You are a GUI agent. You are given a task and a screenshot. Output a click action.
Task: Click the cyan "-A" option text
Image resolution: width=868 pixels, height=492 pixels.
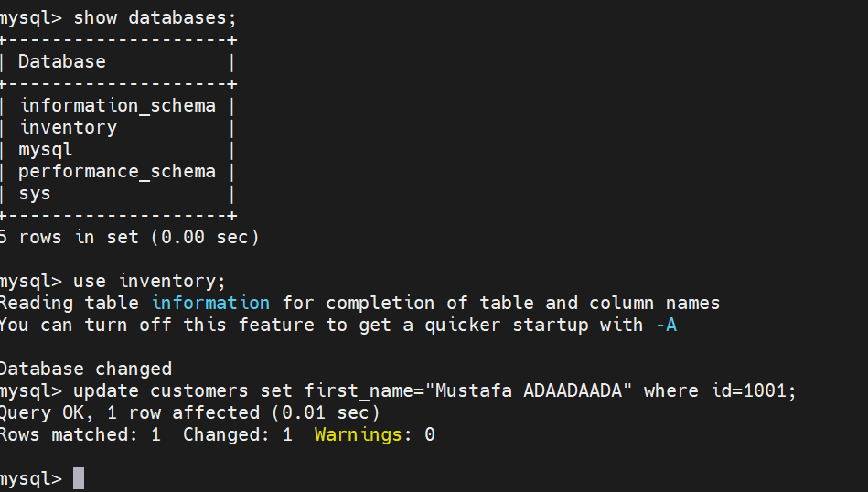click(x=666, y=325)
